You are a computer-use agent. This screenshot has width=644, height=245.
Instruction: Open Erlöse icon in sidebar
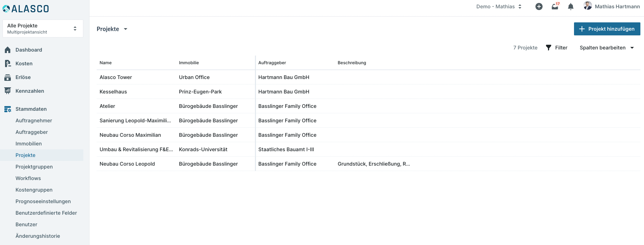pyautogui.click(x=8, y=77)
